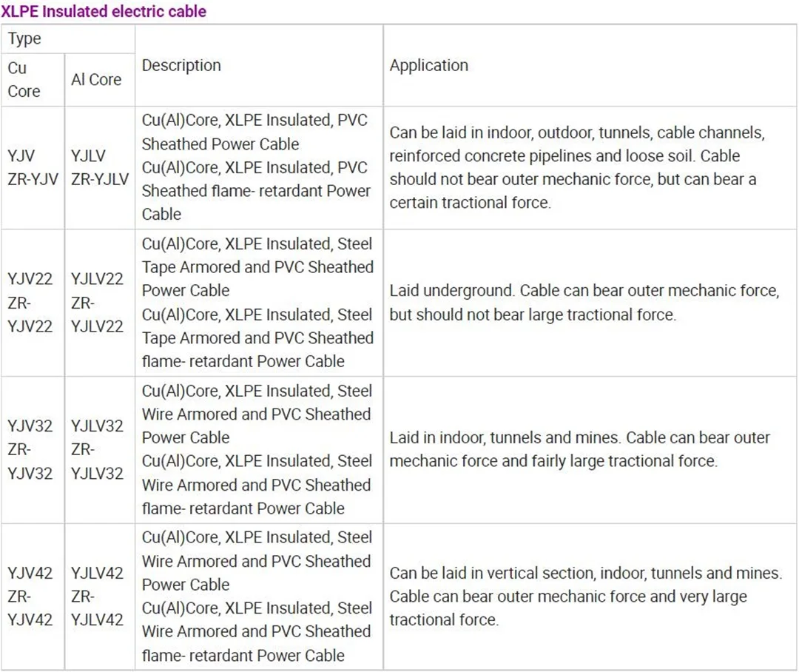This screenshot has width=799, height=672.
Task: Select the YJV22 ZR-YJV22 cell
Action: (x=31, y=302)
